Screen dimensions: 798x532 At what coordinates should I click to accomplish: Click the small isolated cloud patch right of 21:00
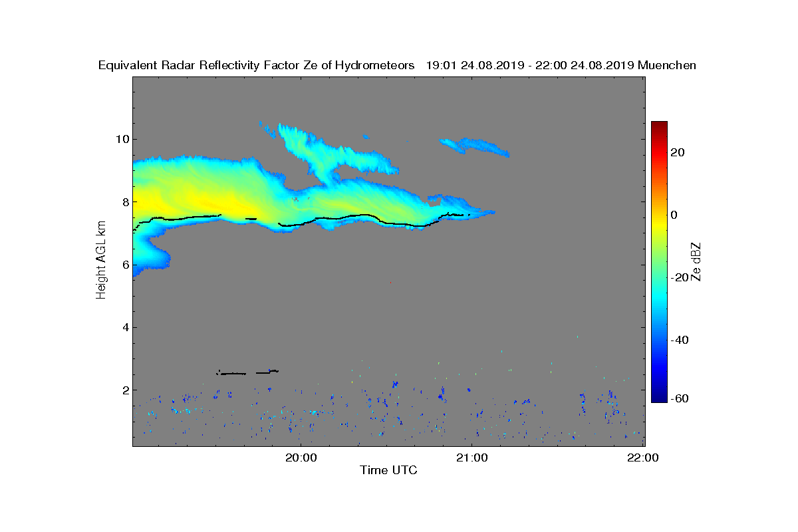click(x=475, y=146)
